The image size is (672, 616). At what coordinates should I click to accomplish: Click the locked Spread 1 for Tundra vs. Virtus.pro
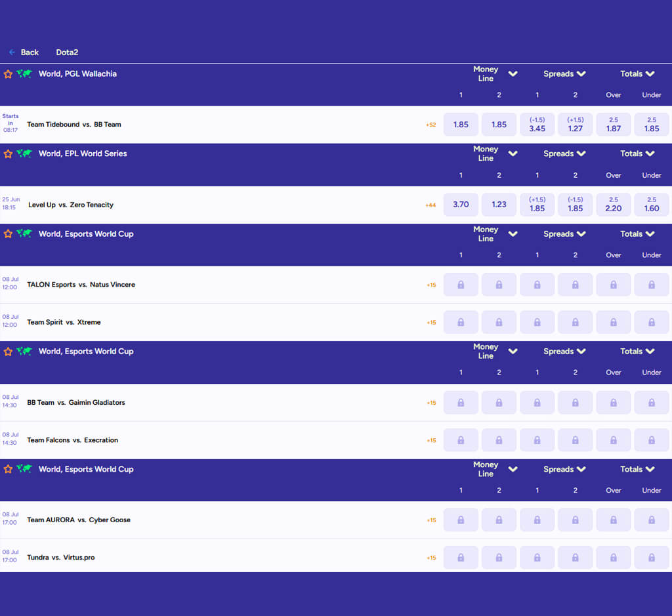[x=537, y=558]
